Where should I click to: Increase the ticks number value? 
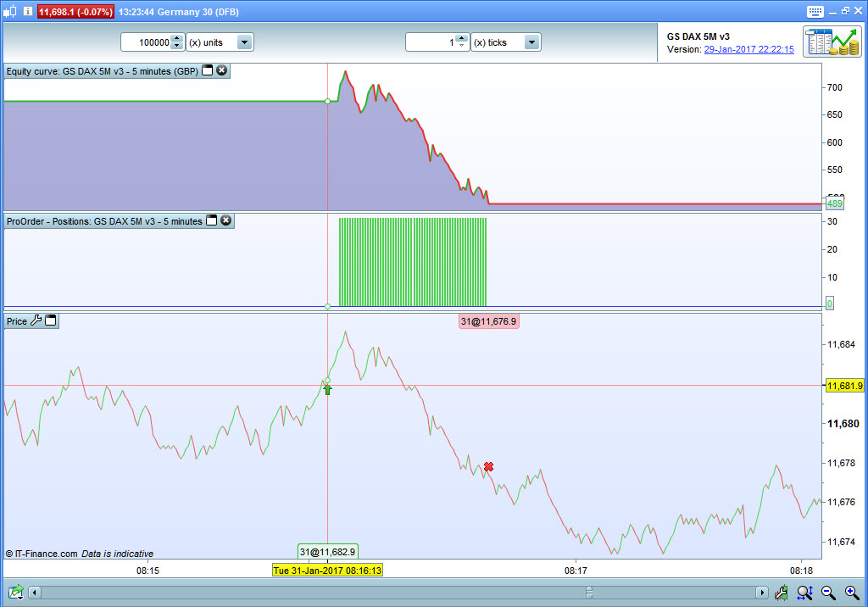coord(462,38)
